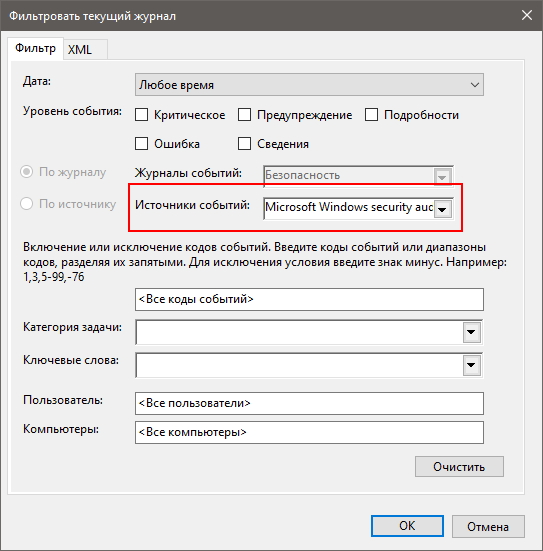Expand the Ключевые слова dropdown

[471, 365]
